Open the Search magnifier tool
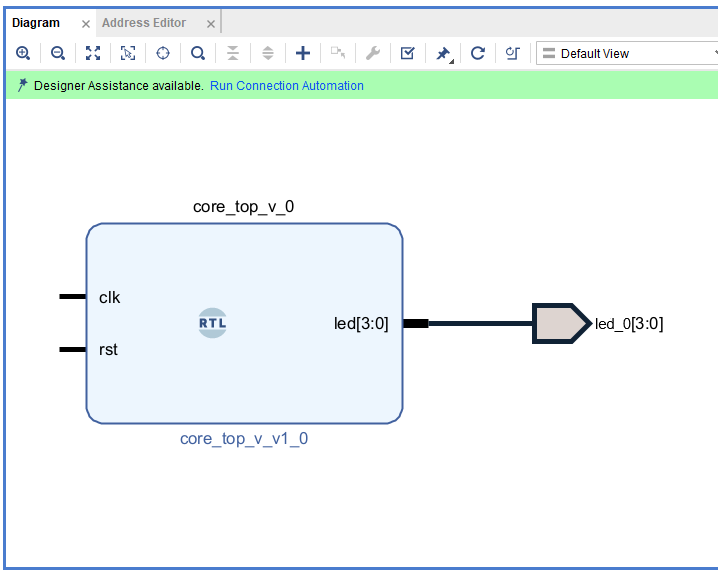The width and height of the screenshot is (718, 573). click(198, 53)
